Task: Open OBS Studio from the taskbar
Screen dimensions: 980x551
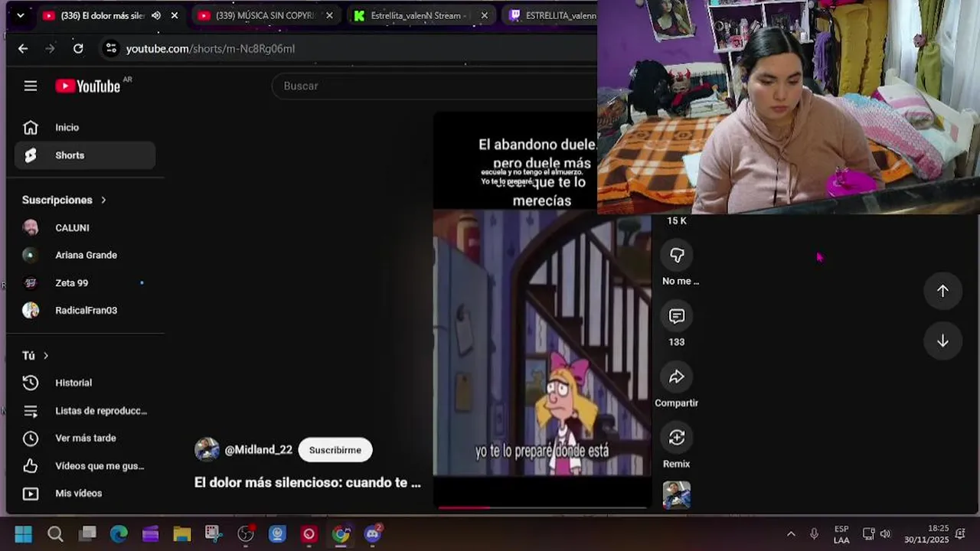Action: pos(246,534)
